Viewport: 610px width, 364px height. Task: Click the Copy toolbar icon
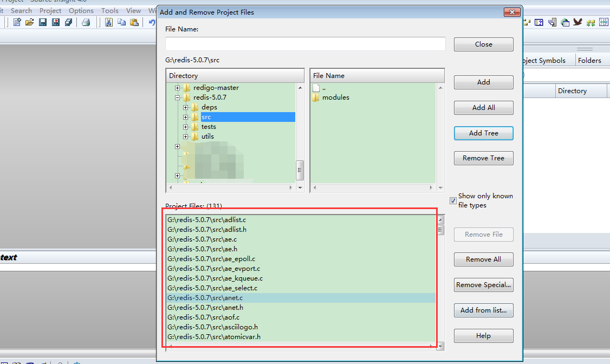pyautogui.click(x=121, y=22)
